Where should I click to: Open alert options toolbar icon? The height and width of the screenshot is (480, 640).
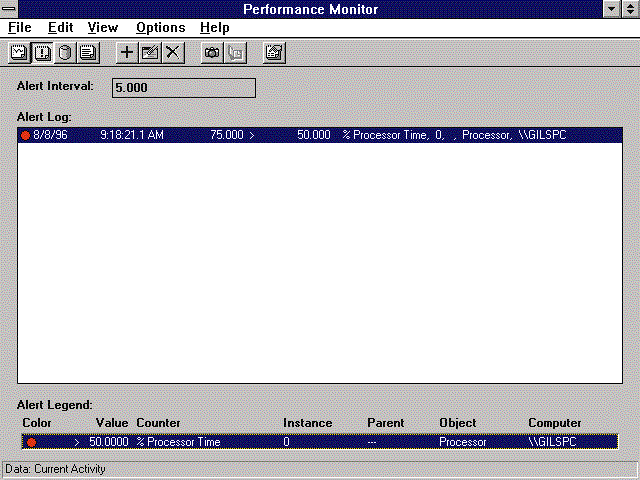point(274,53)
